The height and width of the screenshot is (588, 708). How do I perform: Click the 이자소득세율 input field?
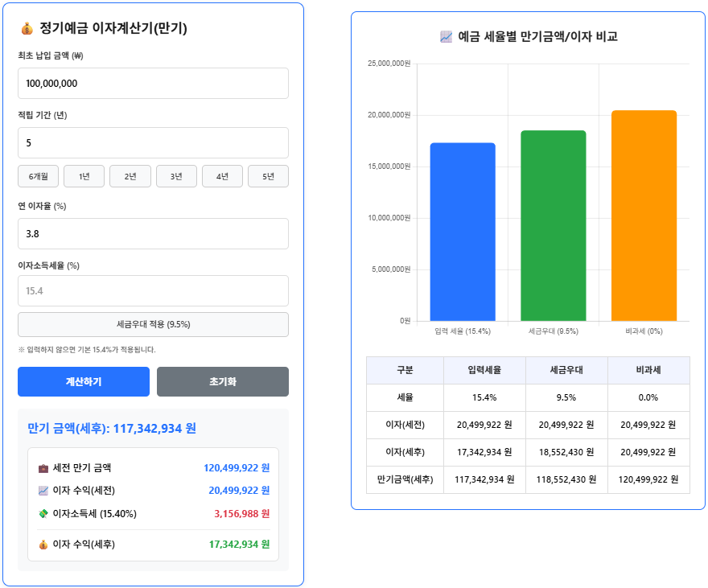153,290
